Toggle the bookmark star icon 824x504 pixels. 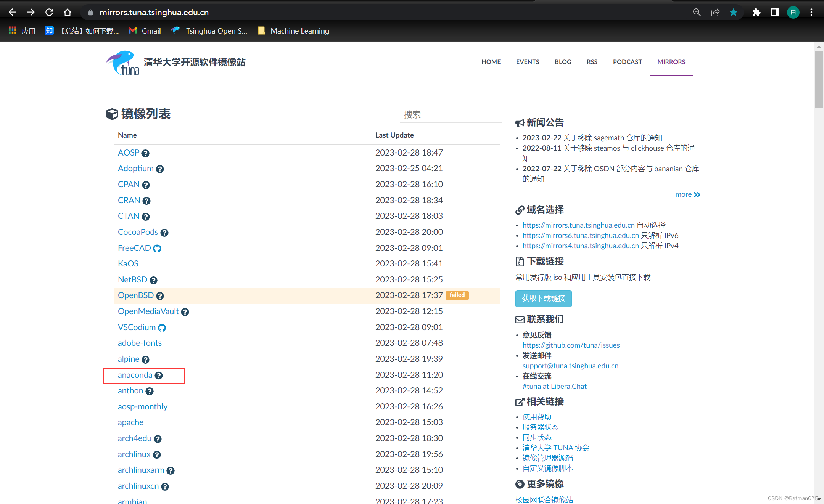pos(734,12)
